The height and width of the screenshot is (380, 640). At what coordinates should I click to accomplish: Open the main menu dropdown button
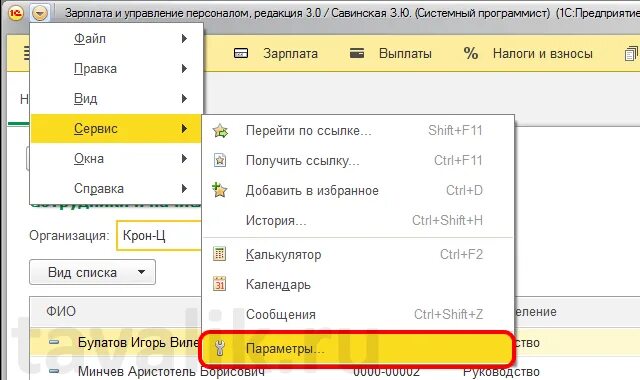pyautogui.click(x=39, y=13)
